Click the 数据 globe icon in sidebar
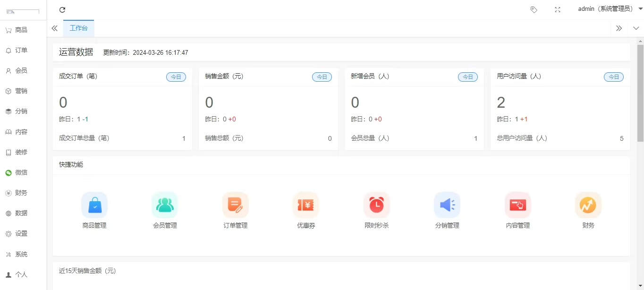This screenshot has height=290, width=644. point(8,213)
